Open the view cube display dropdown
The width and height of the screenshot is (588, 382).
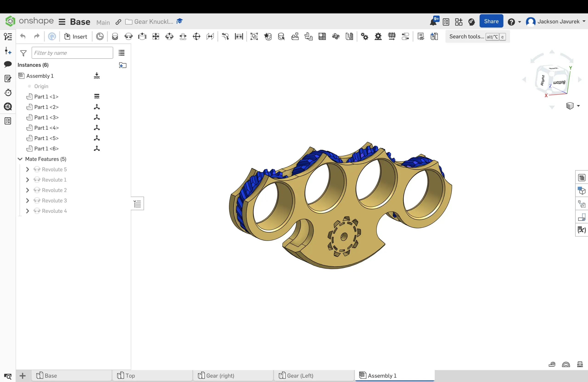573,106
